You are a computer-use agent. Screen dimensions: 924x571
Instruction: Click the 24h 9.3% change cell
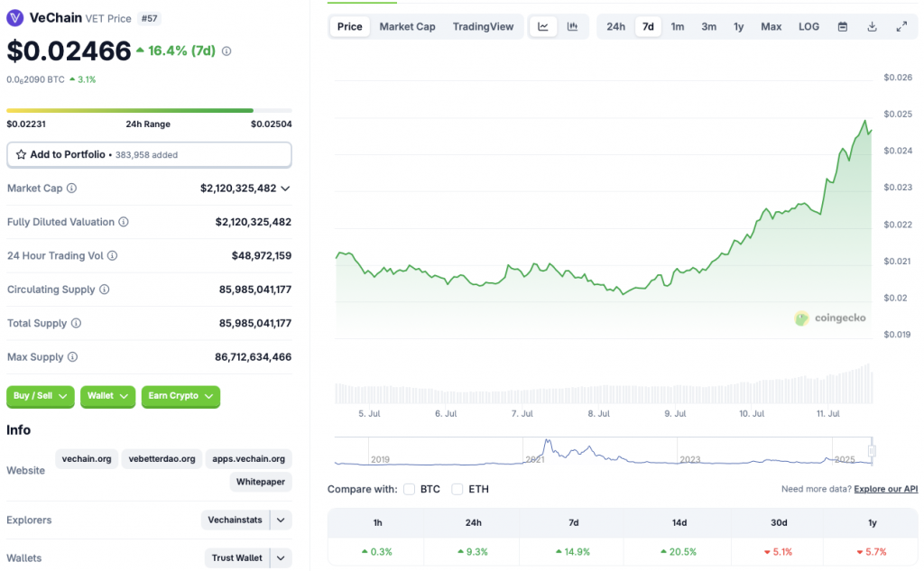[473, 552]
